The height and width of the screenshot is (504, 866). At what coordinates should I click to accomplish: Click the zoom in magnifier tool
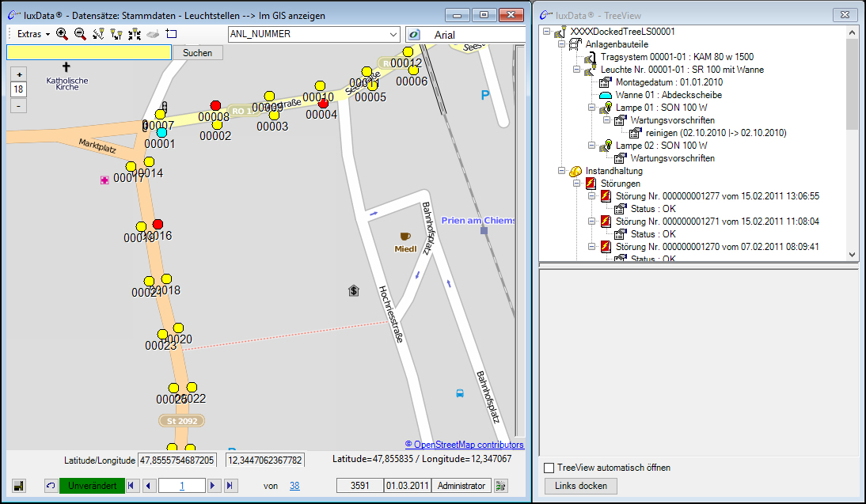[x=62, y=34]
